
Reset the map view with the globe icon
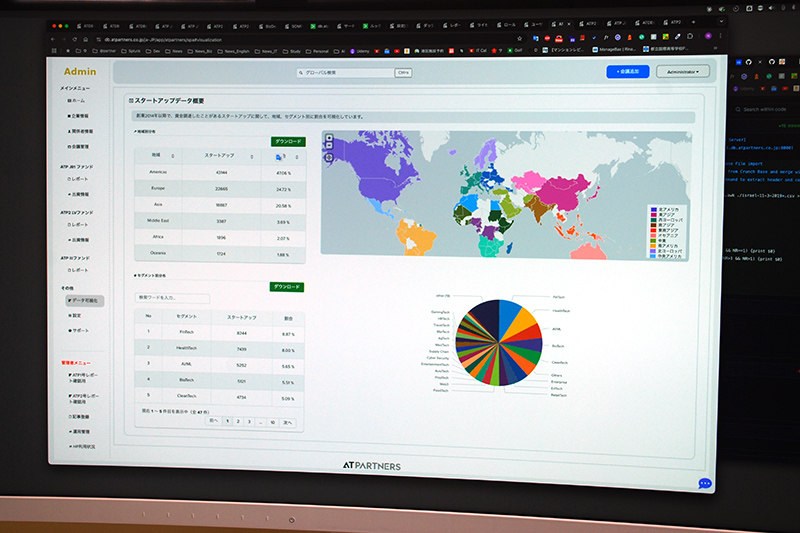click(x=328, y=156)
